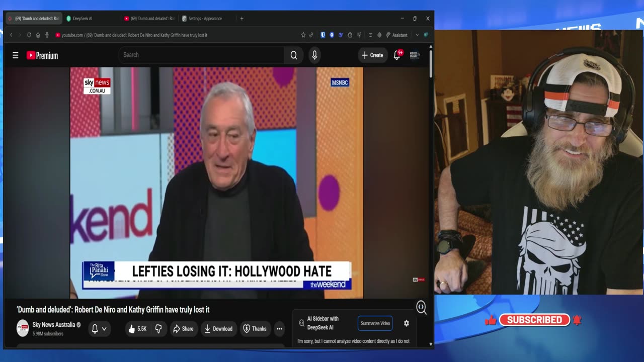Click the Create button
The width and height of the screenshot is (644, 362).
click(372, 55)
